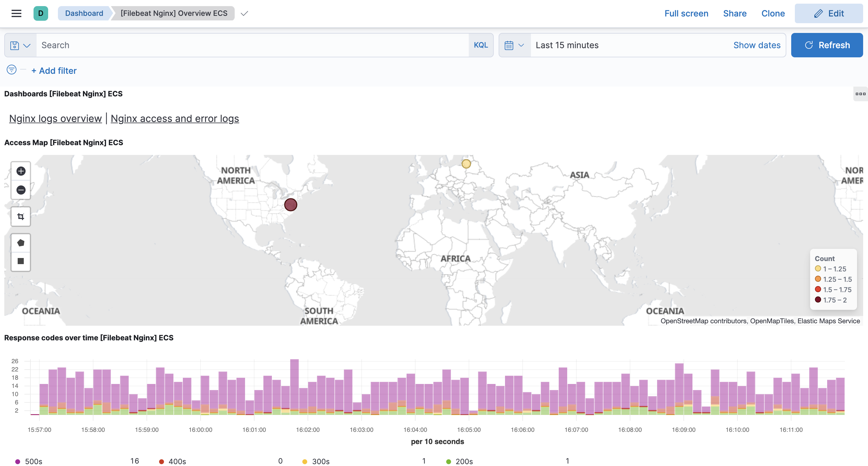Click the map zoom out button
The image size is (868, 466).
21,190
